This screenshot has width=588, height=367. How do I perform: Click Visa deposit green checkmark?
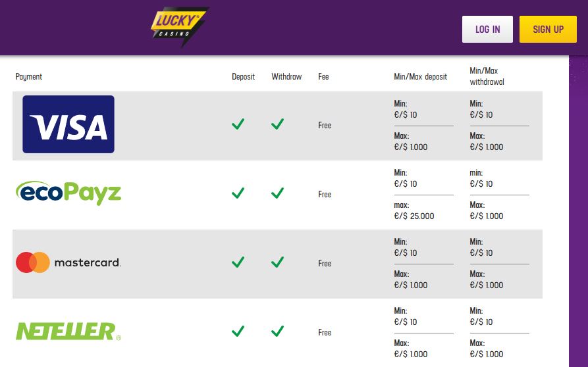pos(238,124)
